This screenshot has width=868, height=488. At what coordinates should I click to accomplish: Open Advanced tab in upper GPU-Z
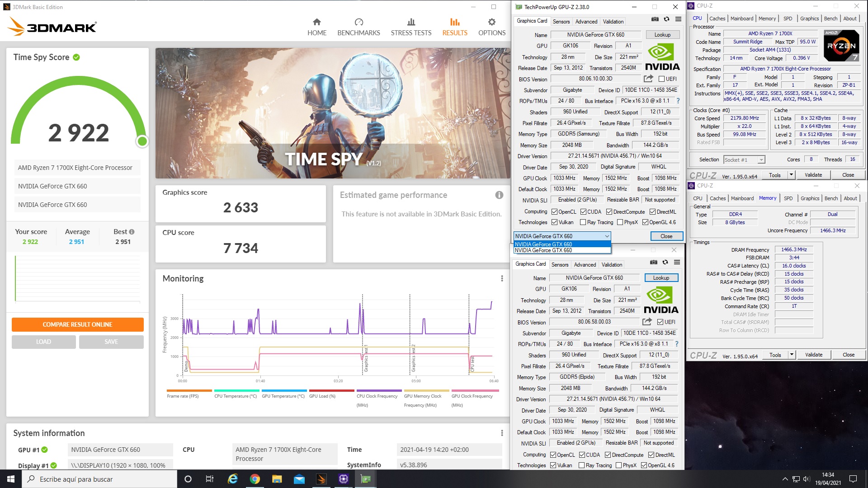pos(586,22)
